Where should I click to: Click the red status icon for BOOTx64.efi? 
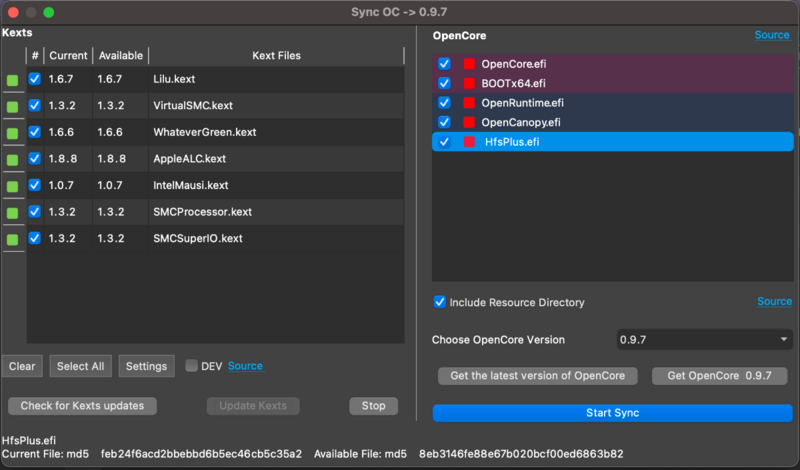click(468, 83)
